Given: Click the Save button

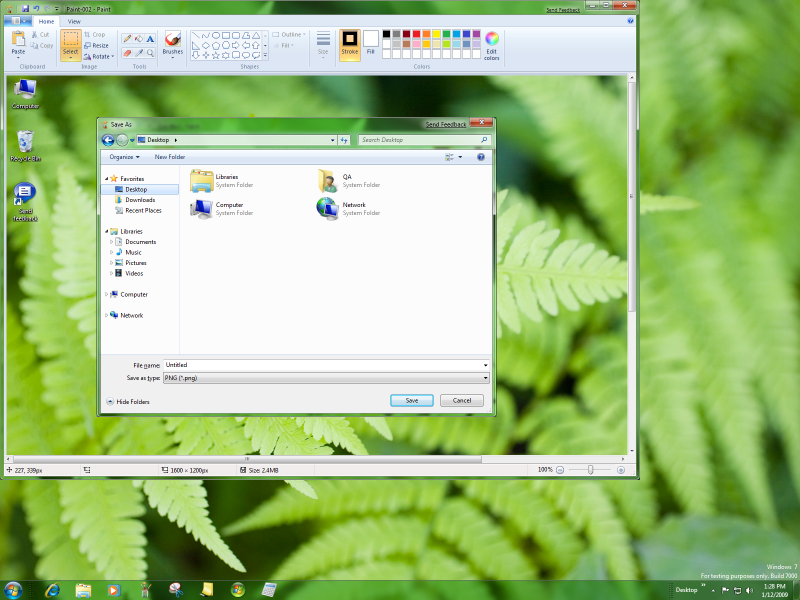Looking at the screenshot, I should [412, 401].
